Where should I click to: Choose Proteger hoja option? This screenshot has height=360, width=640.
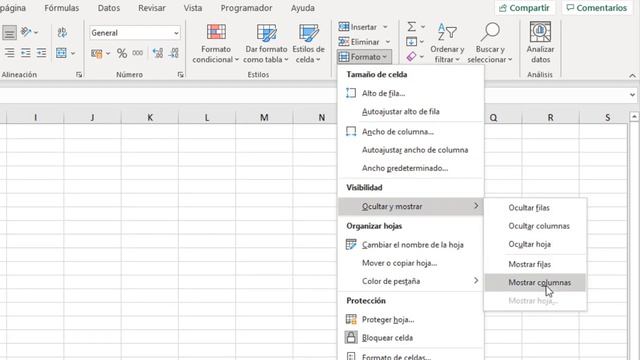click(x=411, y=319)
